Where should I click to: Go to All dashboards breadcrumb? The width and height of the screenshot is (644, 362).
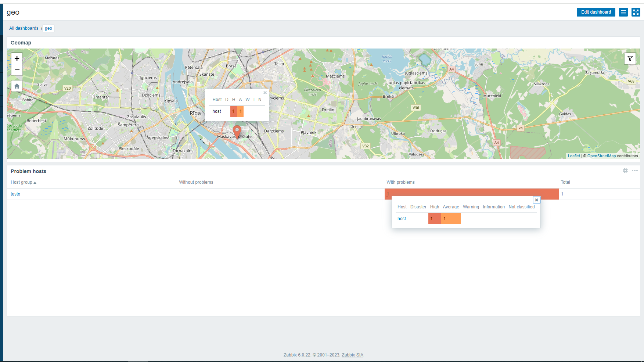coord(24,28)
